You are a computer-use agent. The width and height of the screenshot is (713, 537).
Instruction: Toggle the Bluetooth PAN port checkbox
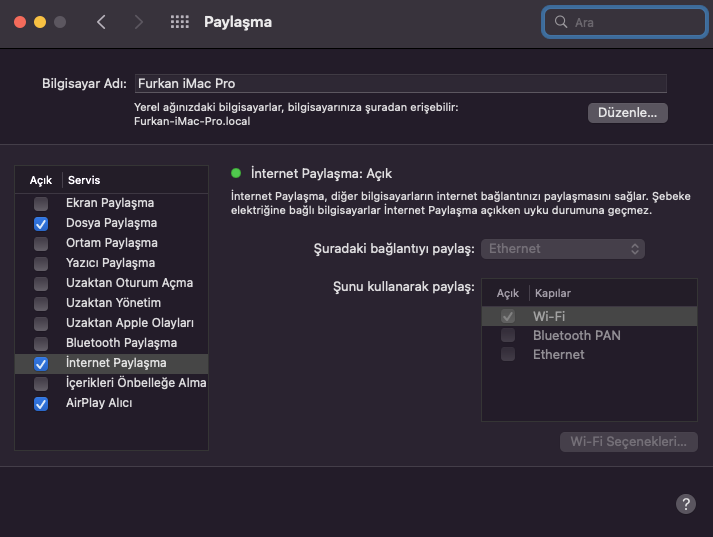508,335
